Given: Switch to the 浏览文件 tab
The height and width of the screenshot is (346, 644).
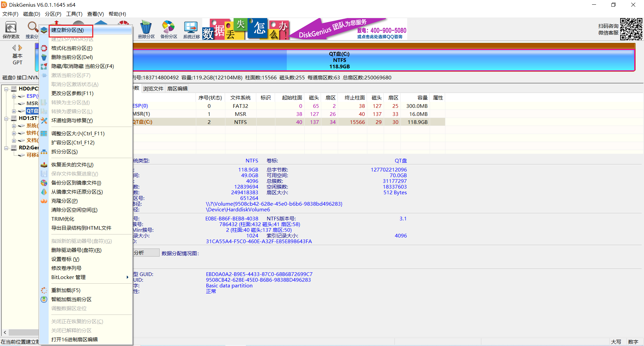Looking at the screenshot, I should point(153,88).
